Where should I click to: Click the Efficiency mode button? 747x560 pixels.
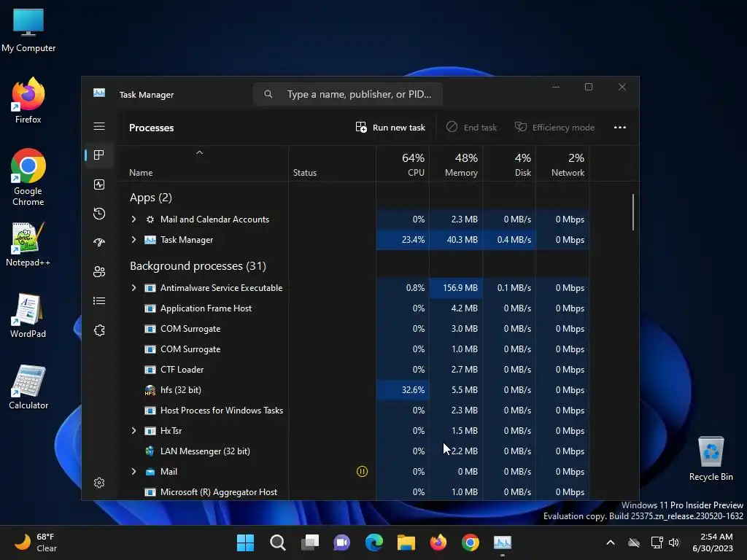click(555, 127)
